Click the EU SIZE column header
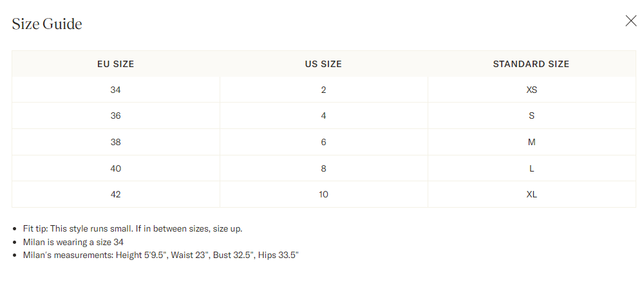The width and height of the screenshot is (644, 289). tap(116, 64)
